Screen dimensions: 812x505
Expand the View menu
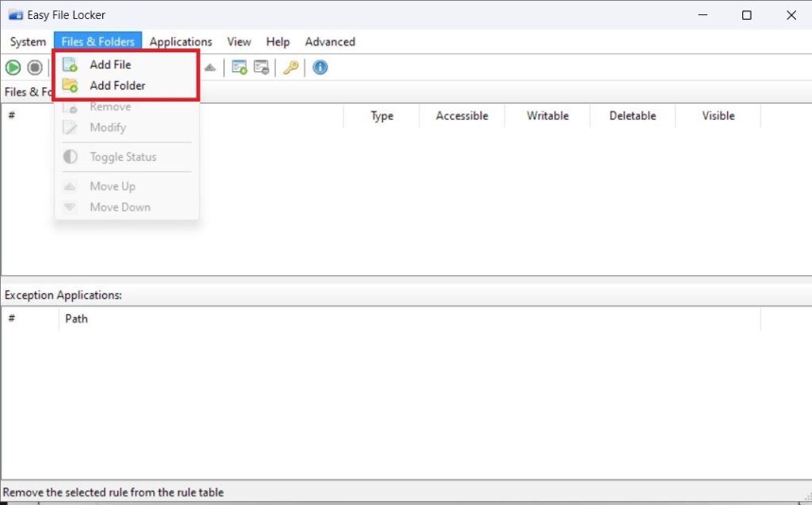tap(239, 42)
